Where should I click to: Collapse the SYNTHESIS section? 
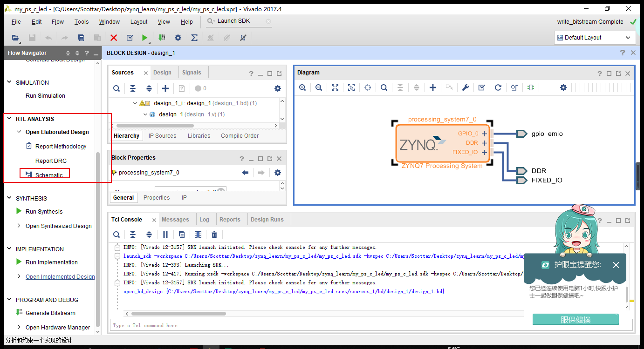(x=9, y=198)
